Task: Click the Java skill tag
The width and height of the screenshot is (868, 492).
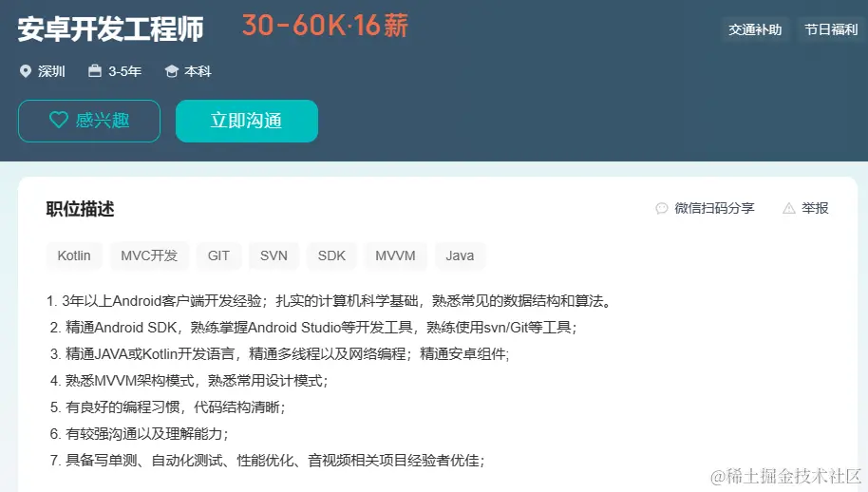Action: pyautogui.click(x=460, y=255)
